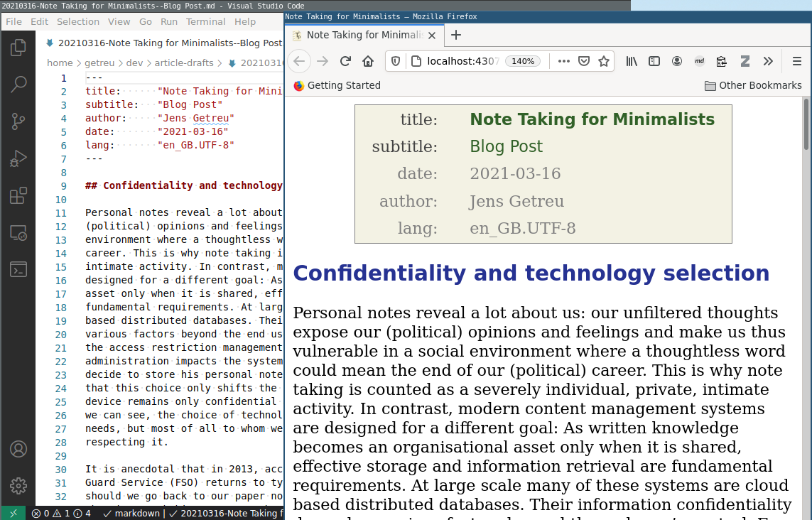
Task: Toggle the Firefox sidebar view
Action: 654,61
